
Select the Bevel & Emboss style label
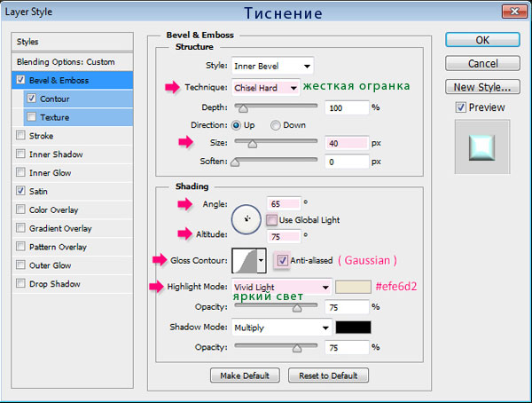point(59,81)
